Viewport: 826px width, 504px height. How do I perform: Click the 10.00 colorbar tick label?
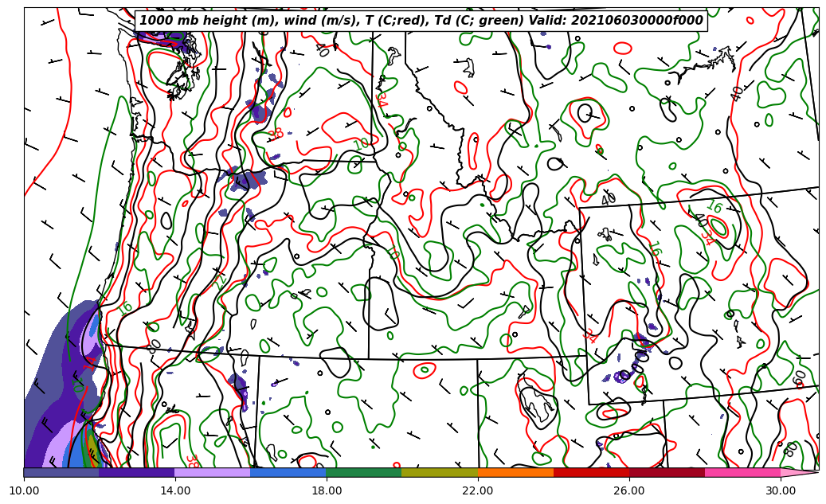[x=24, y=491]
